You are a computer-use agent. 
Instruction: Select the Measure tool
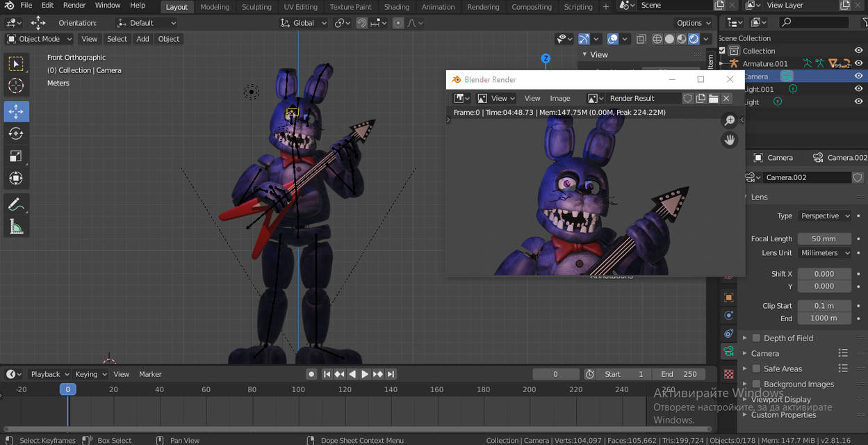coord(16,227)
